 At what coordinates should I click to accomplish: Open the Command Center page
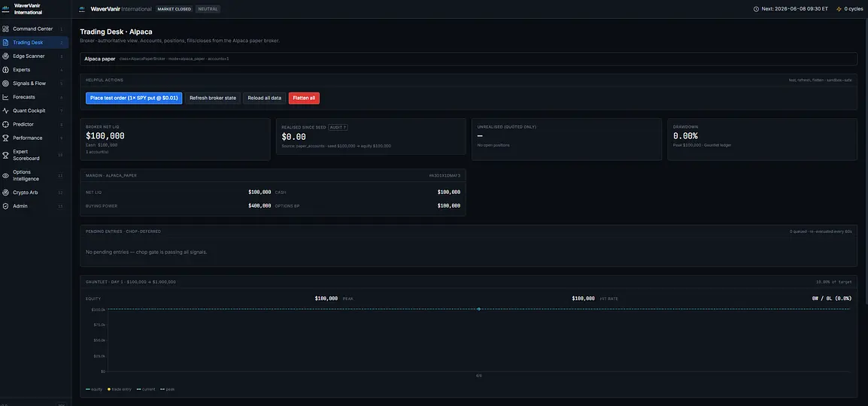(33, 29)
